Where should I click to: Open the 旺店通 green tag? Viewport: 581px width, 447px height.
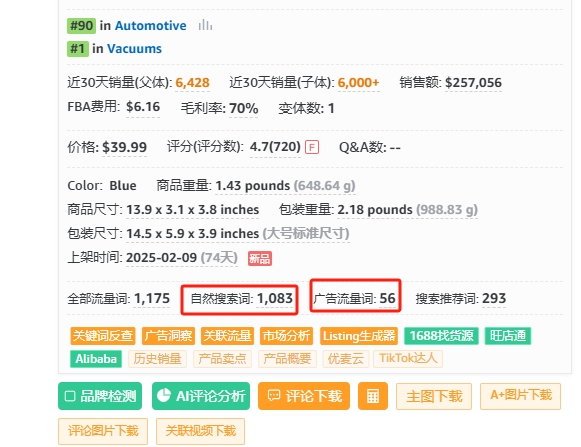coord(508,336)
